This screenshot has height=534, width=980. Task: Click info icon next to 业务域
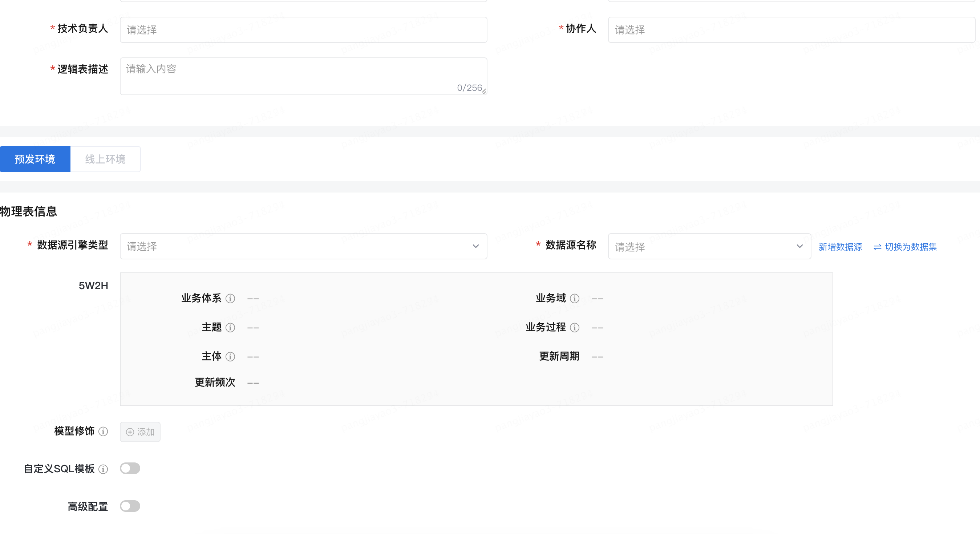coord(575,299)
